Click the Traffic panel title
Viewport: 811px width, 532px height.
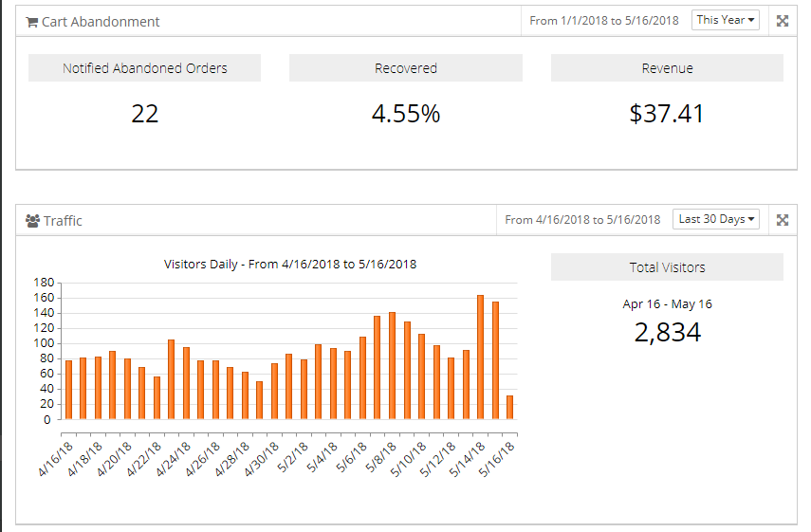tap(63, 221)
